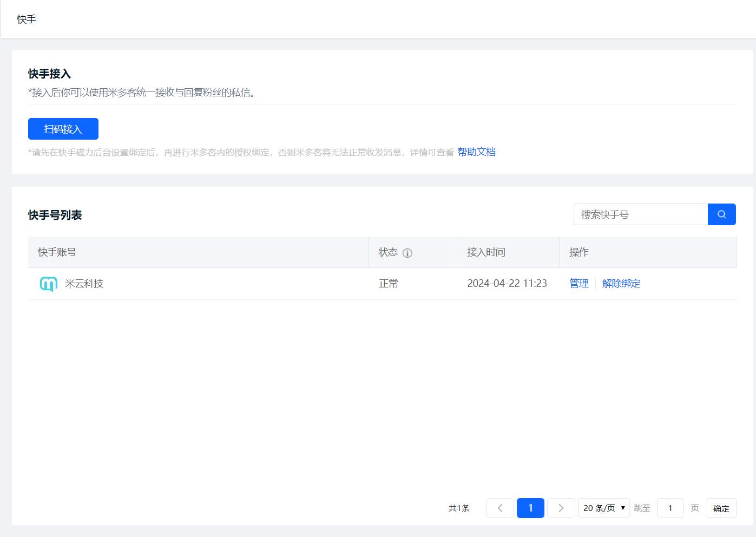The image size is (756, 537).
Task: Click the 跳至 page number input
Action: tap(670, 508)
